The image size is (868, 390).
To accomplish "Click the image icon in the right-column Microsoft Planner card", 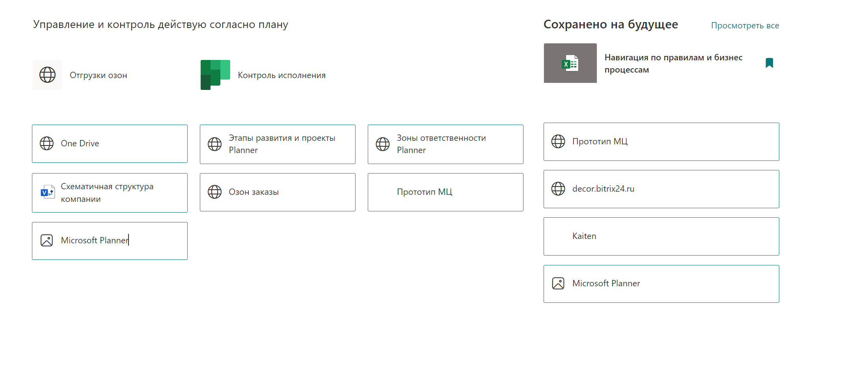I will pos(558,284).
